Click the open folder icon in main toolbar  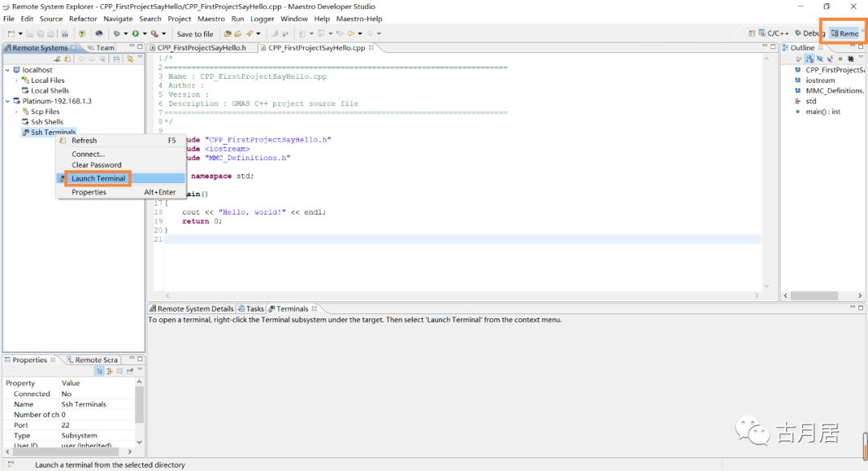238,34
